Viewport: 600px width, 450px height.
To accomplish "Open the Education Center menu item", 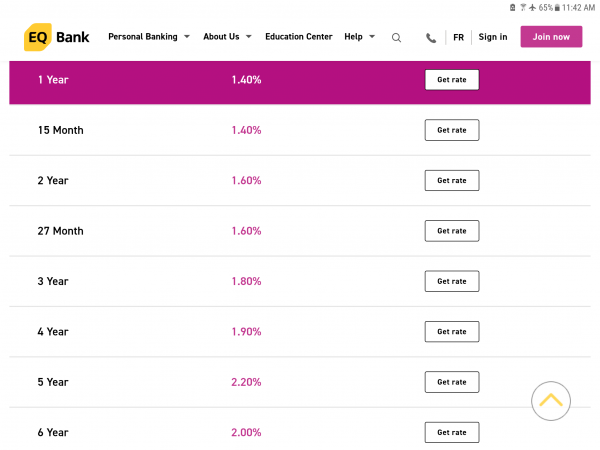I will pos(298,37).
